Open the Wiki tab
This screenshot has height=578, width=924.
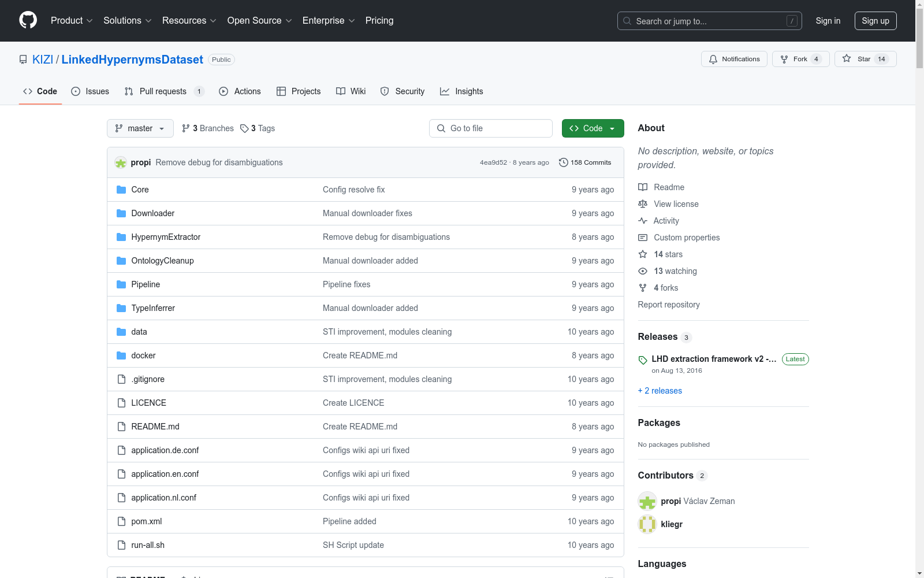pyautogui.click(x=351, y=91)
